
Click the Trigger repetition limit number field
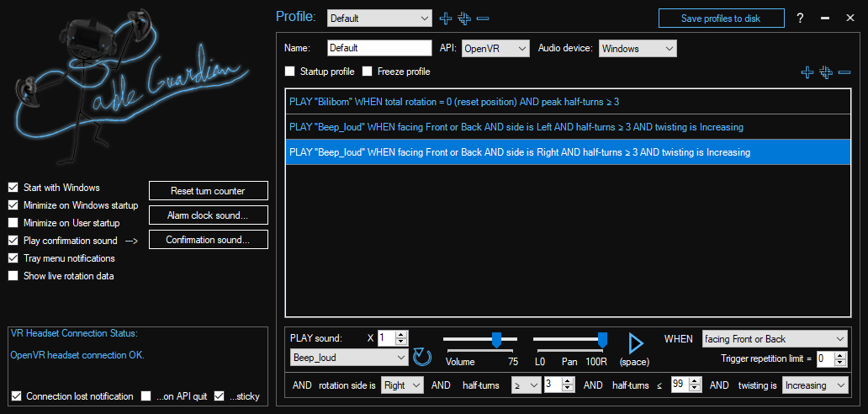[826, 358]
